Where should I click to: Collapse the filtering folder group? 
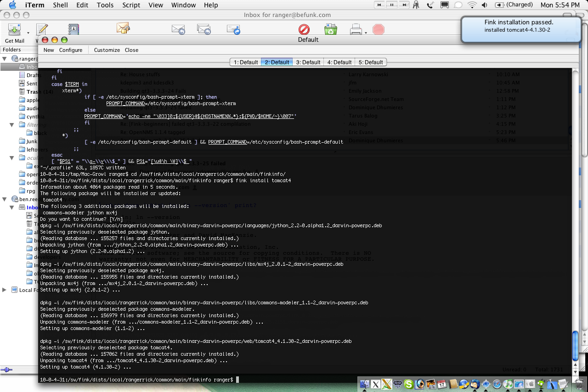[x=12, y=125]
